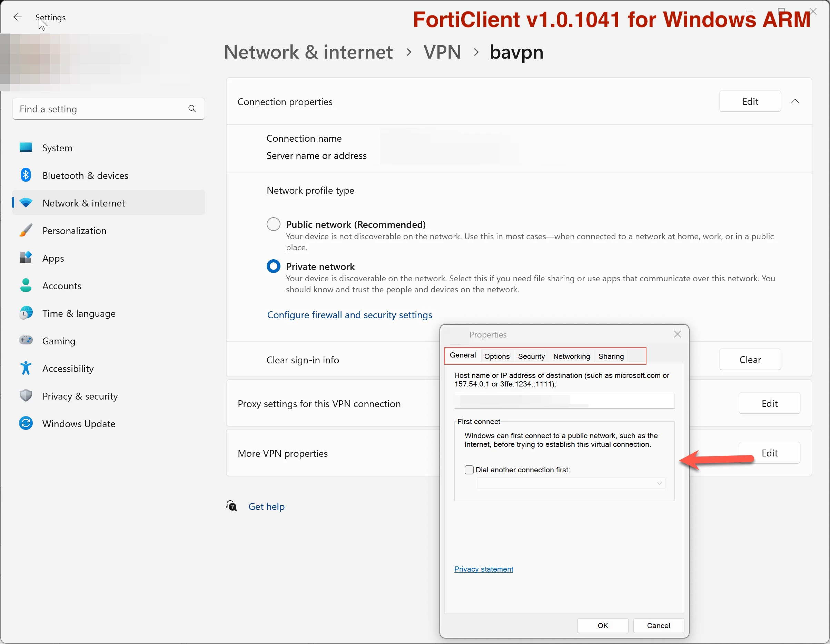The height and width of the screenshot is (644, 830).
Task: Enable Dial another connection first checkbox
Action: [x=470, y=470]
